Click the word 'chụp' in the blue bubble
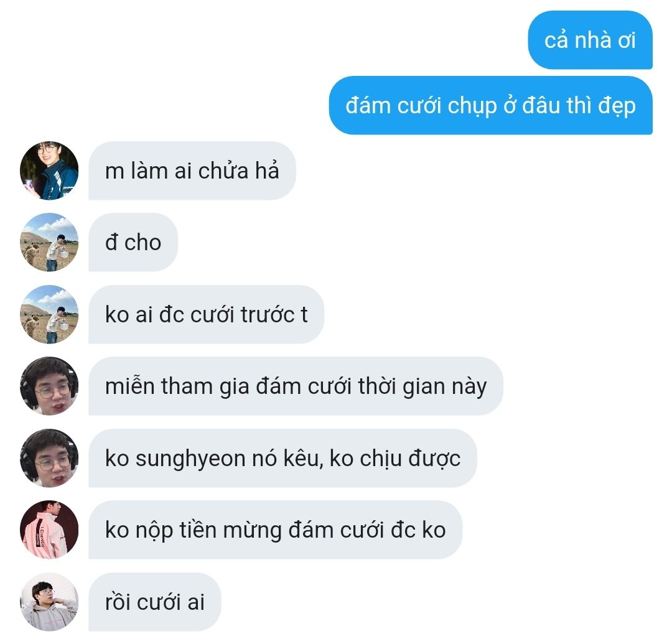Viewport: 672px width, 636px height. pyautogui.click(x=472, y=107)
